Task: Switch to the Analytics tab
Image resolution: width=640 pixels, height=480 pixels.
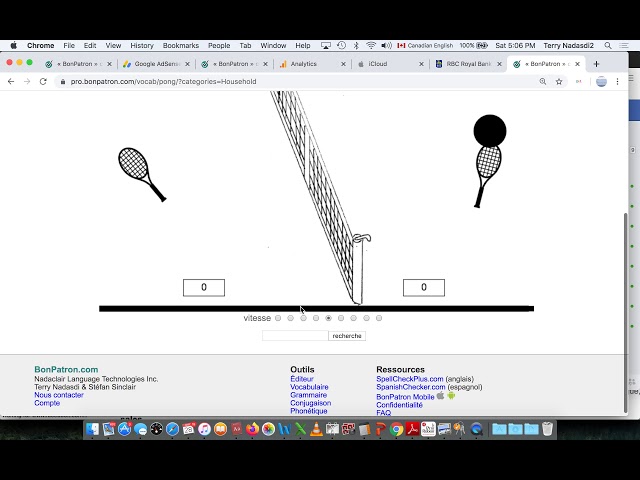Action: tap(312, 64)
